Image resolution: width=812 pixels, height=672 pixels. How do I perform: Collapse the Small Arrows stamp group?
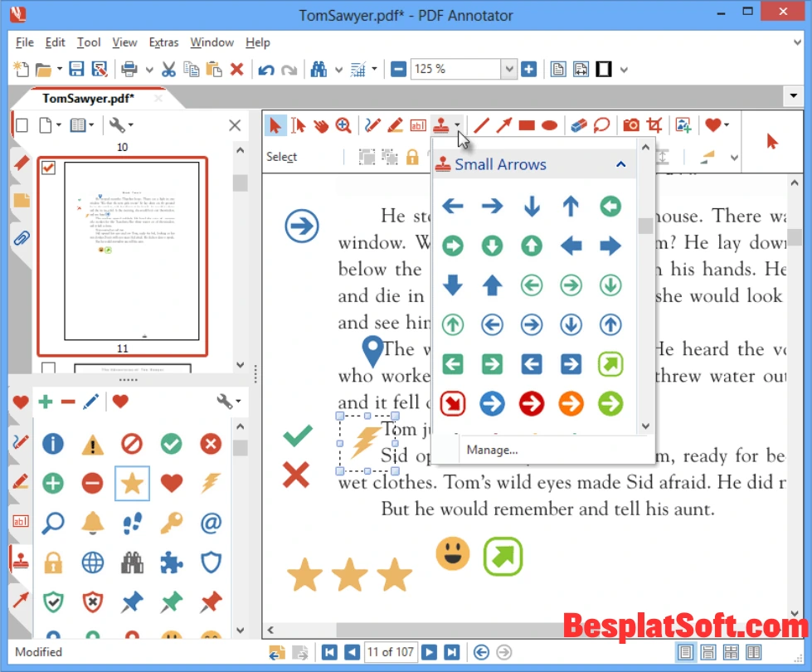point(621,164)
